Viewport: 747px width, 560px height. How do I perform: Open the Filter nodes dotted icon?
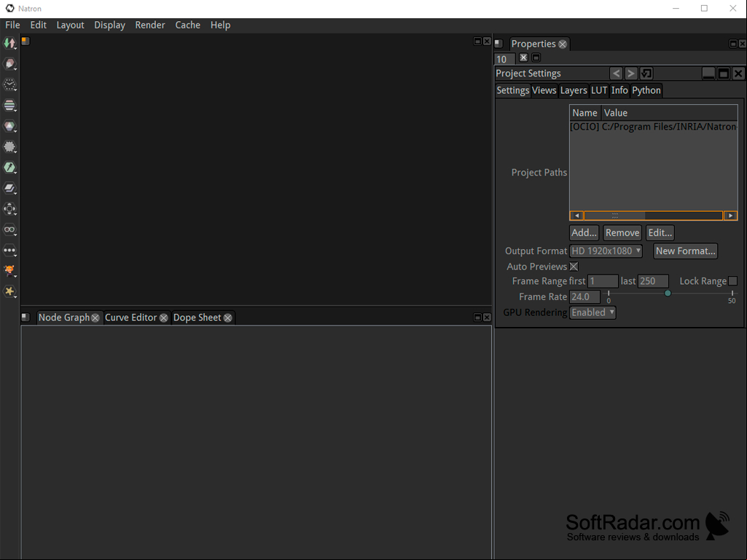pyautogui.click(x=9, y=146)
